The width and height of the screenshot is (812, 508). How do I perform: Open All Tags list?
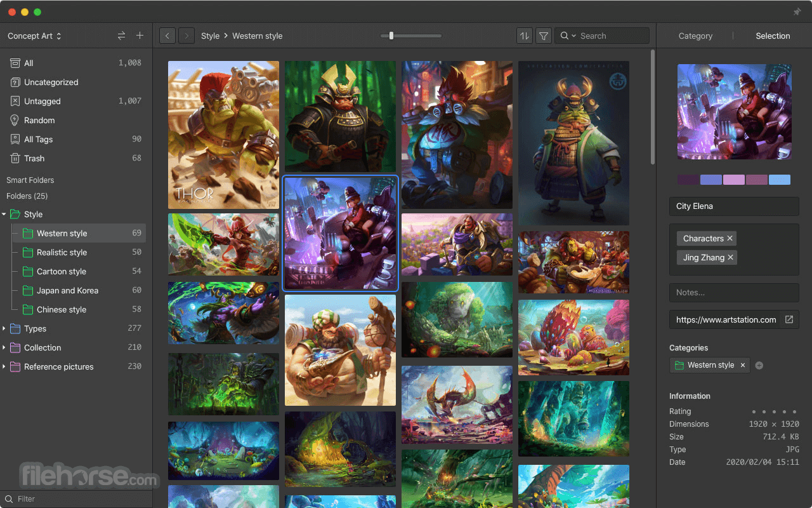pos(76,139)
